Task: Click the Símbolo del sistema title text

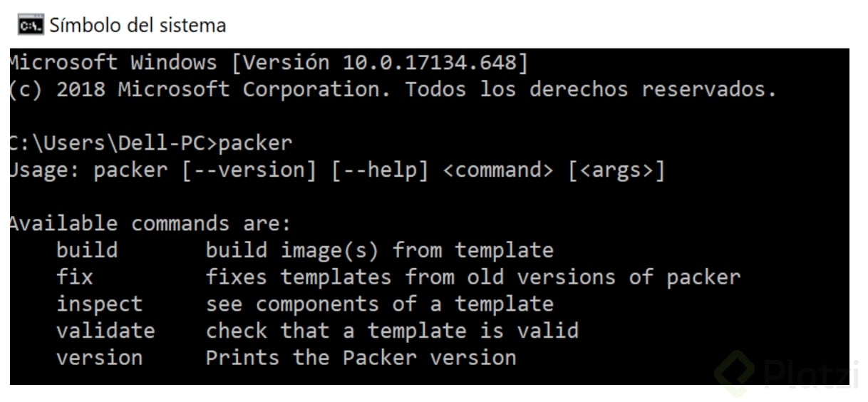Action: pyautogui.click(x=138, y=26)
